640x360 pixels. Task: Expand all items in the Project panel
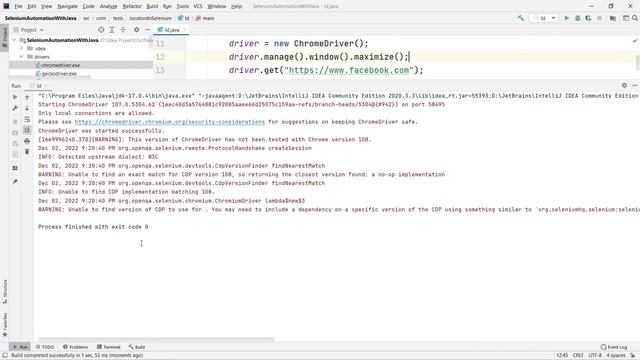tap(112, 30)
